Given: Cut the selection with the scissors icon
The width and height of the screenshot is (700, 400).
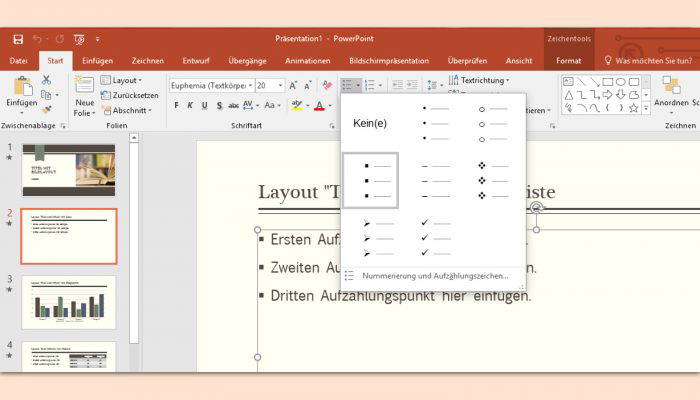Looking at the screenshot, I should [x=46, y=80].
